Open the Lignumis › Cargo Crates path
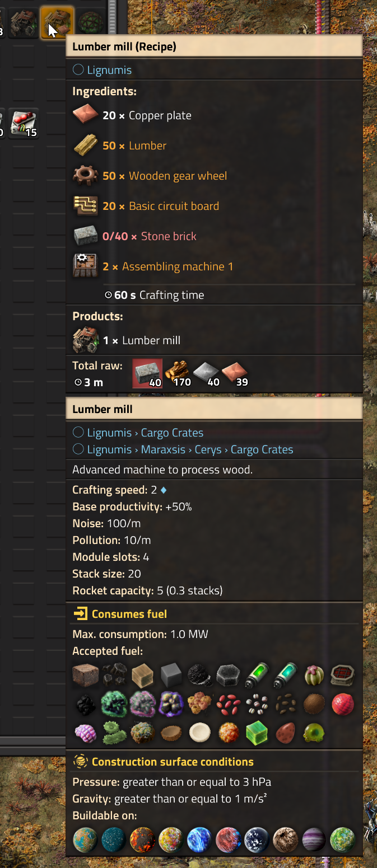Screen dimensions: 377x868 [145, 433]
